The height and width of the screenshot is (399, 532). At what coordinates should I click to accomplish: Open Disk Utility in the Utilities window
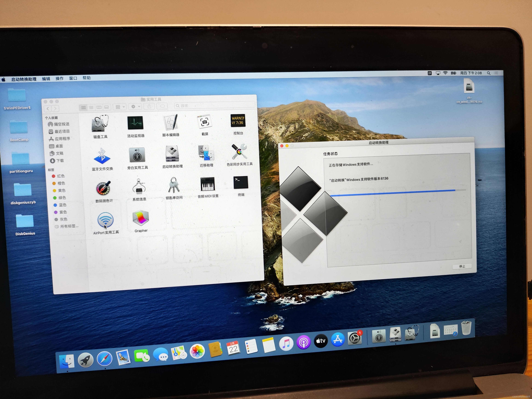click(x=100, y=123)
